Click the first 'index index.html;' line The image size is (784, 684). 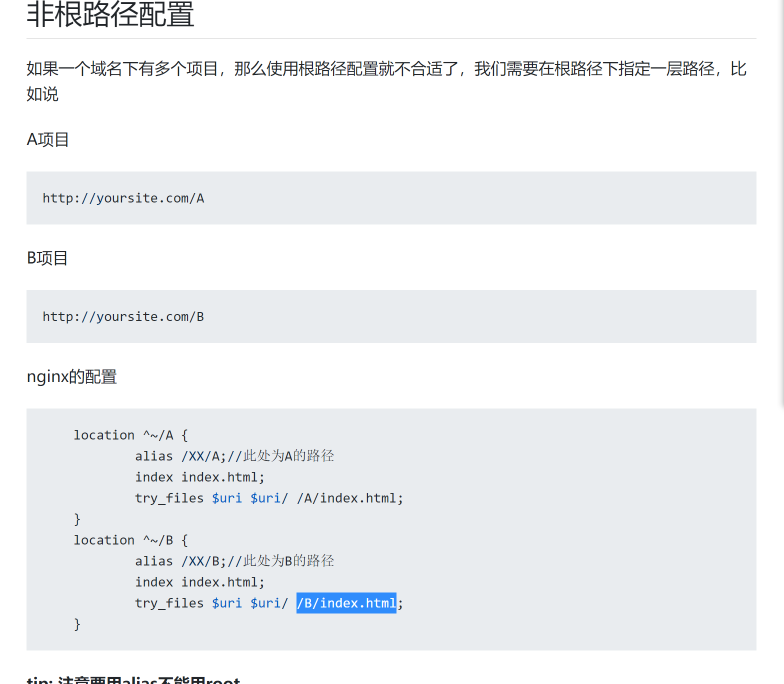[199, 477]
